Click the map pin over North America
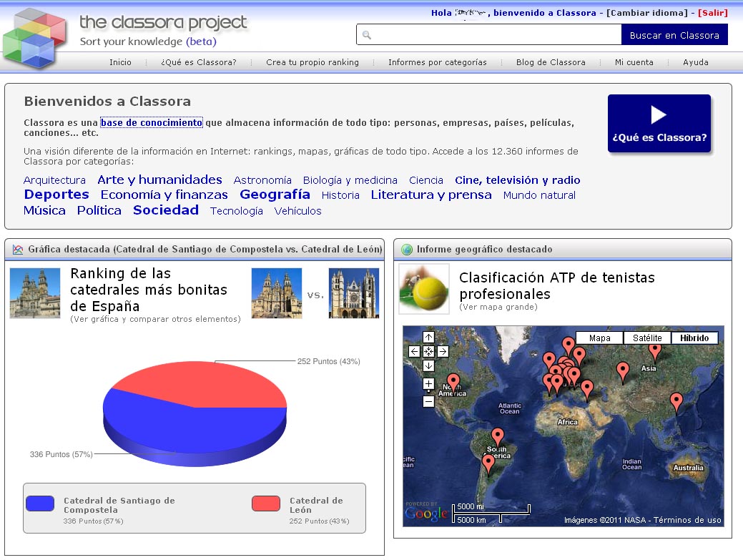The width and height of the screenshot is (743, 560). point(453,382)
